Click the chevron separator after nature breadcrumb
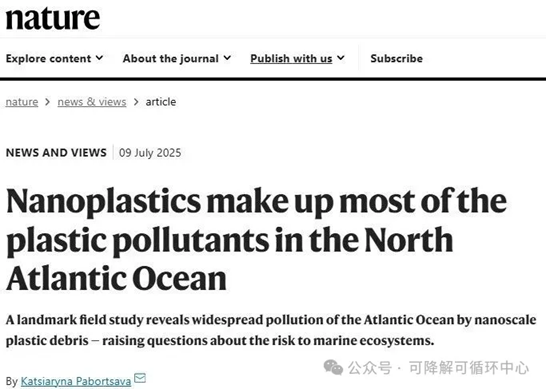Viewport: 546px width, 389px height. tap(48, 102)
